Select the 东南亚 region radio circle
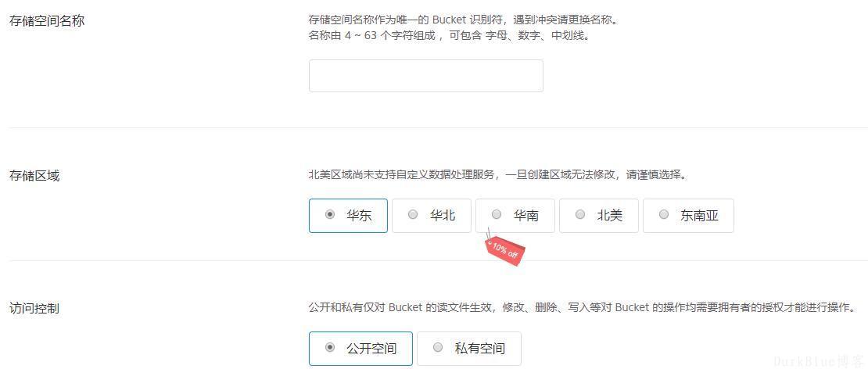Image resolution: width=868 pixels, height=369 pixels. 664,215
